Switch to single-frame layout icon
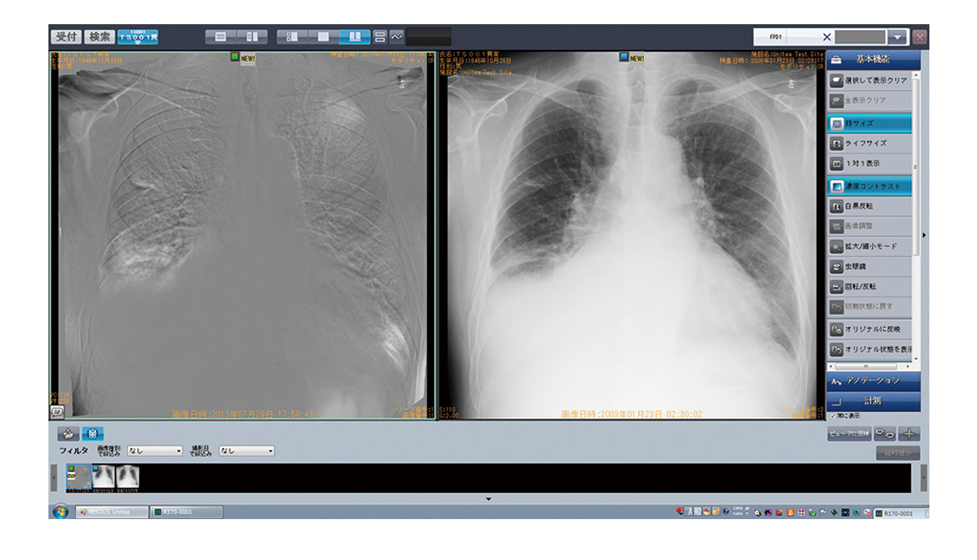Viewport: 977px width, 560px height. pyautogui.click(x=324, y=37)
